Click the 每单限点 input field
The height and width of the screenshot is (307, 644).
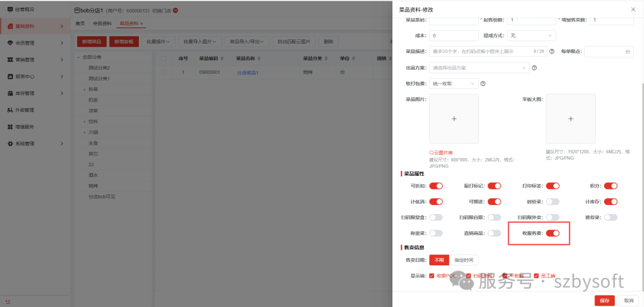pyautogui.click(x=609, y=52)
